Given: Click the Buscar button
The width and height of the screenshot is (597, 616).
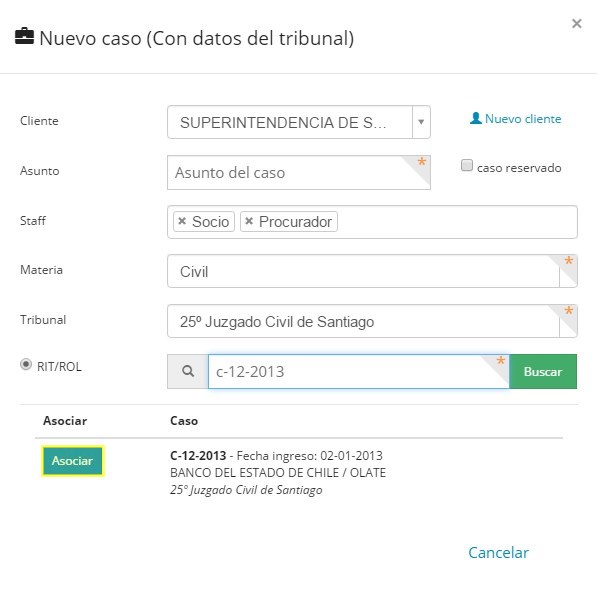Looking at the screenshot, I should 543,372.
